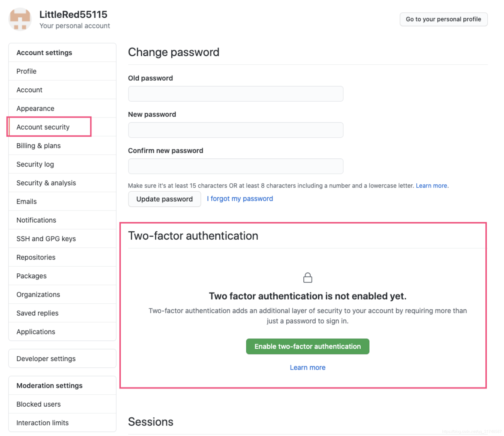Screen dimensions: 504x436
Task: Navigate to SSH and GPG keys
Action: click(x=46, y=239)
